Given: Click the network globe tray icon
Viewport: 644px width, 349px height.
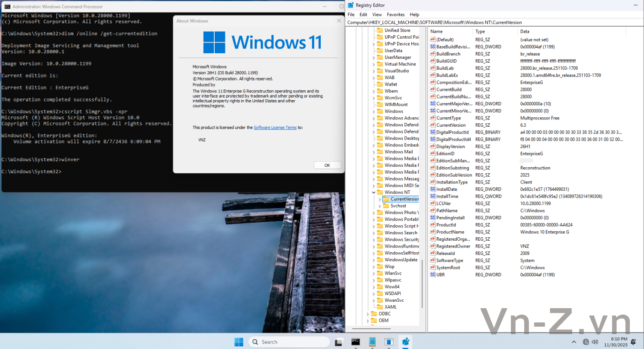Looking at the screenshot, I should (x=586, y=342).
